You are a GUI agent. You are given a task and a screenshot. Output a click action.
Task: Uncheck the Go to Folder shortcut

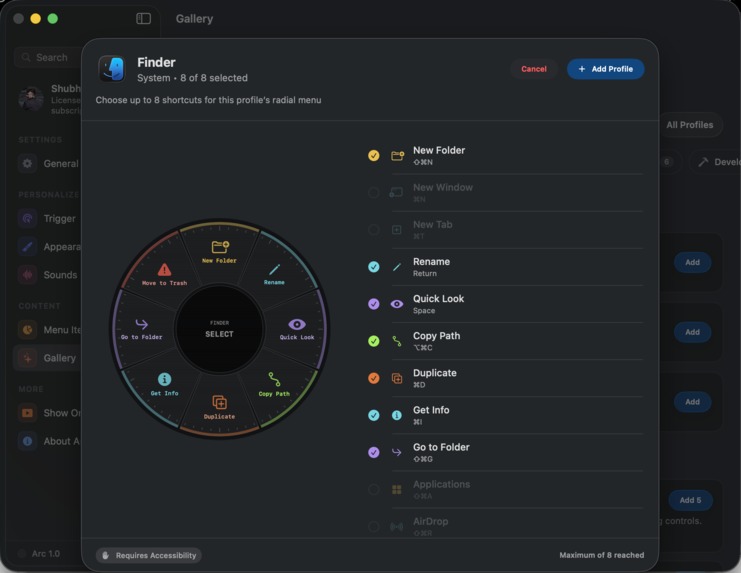coord(373,452)
